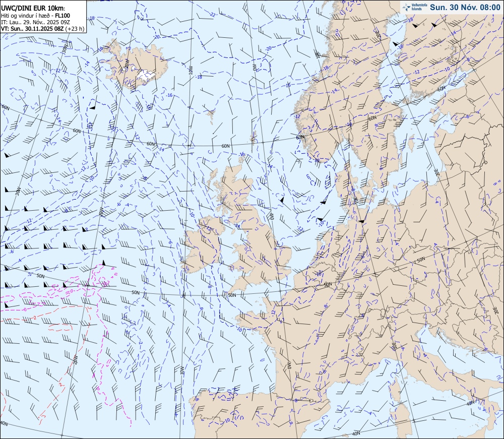
Task: Click the white Vatnajökull glacier patch on Iceland
Action: click(146, 75)
